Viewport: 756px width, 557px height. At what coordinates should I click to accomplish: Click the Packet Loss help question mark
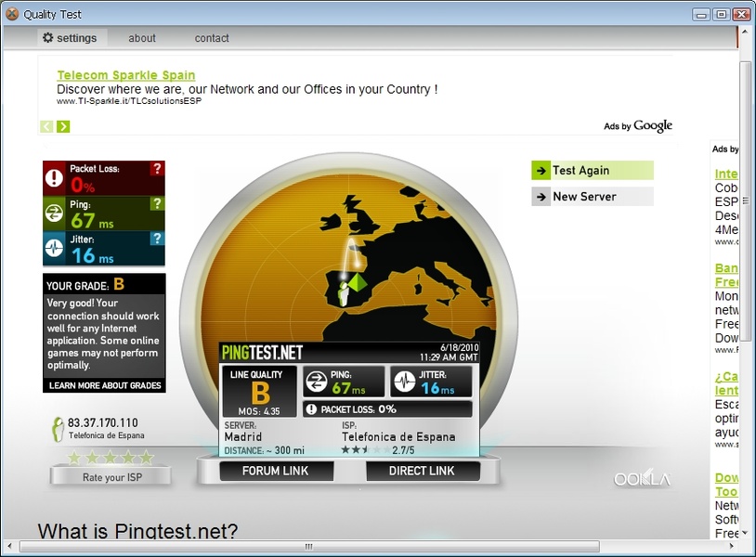click(x=157, y=168)
